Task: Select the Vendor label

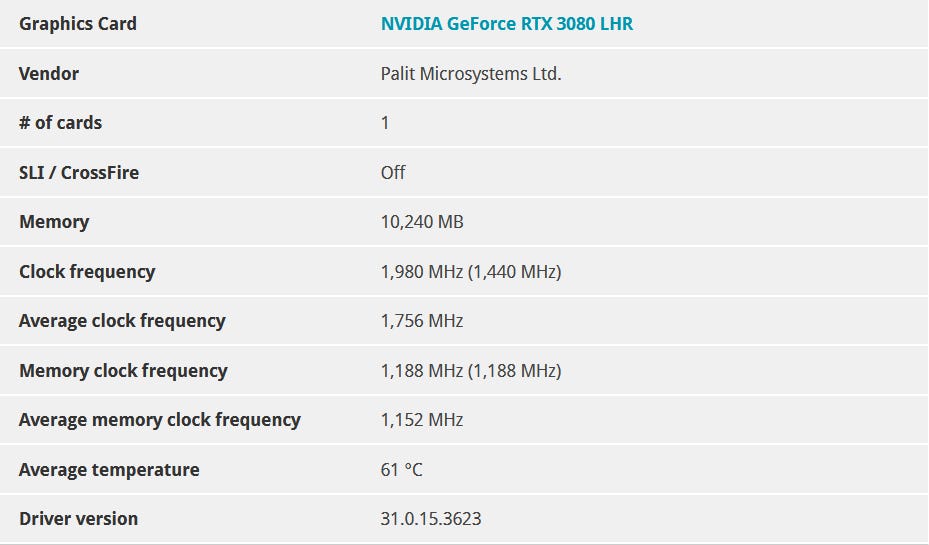Action: (x=49, y=74)
